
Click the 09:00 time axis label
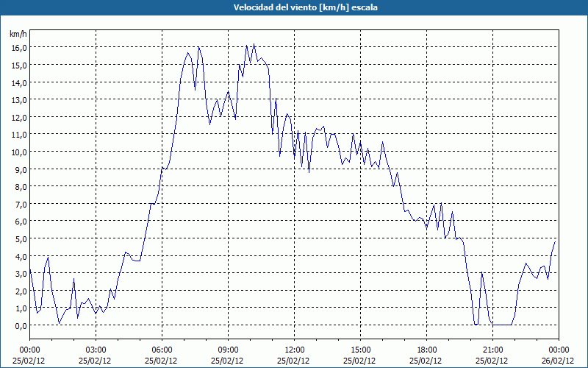[x=228, y=350]
